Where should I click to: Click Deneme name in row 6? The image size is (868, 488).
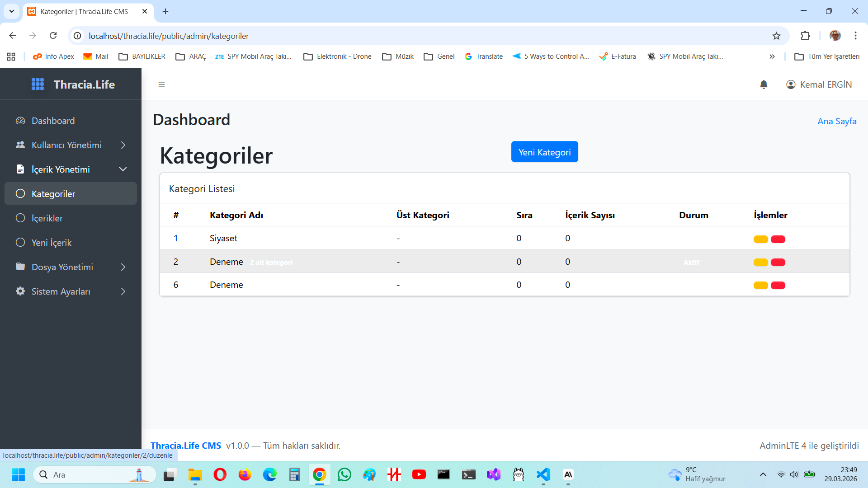click(226, 285)
